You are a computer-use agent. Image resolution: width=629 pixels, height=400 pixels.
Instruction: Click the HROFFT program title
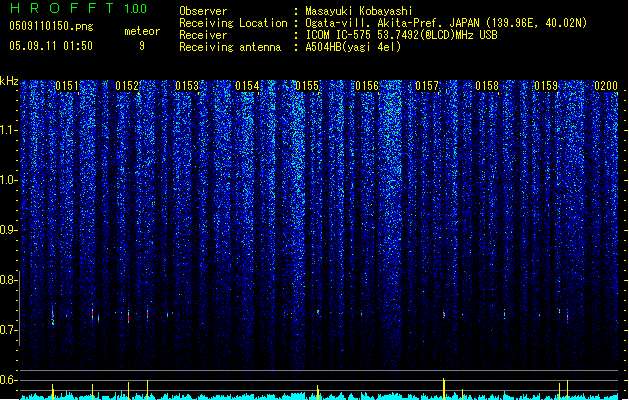tap(61, 8)
